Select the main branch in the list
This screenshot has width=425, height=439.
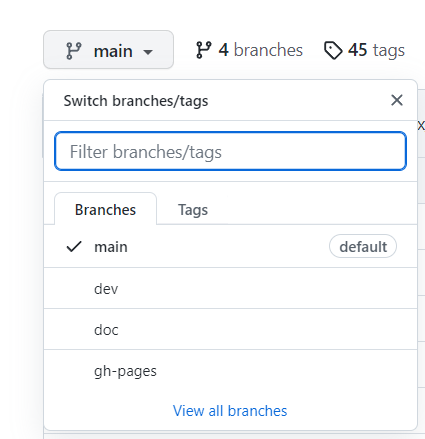230,247
